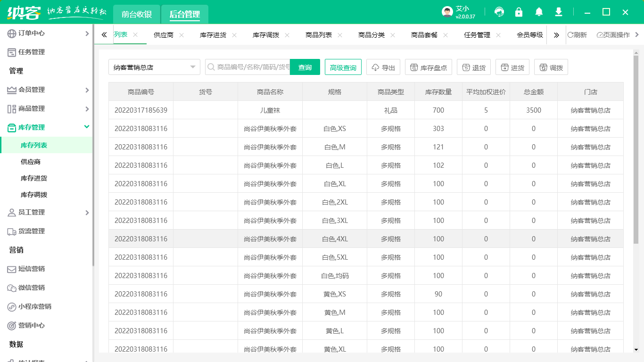Click the download icon in title bar
The width and height of the screenshot is (644, 362).
558,12
